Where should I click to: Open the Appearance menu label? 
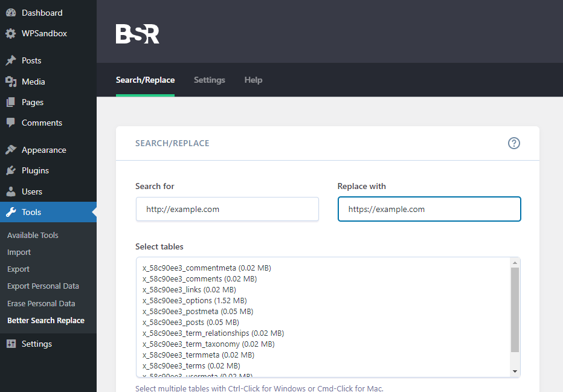click(x=44, y=150)
